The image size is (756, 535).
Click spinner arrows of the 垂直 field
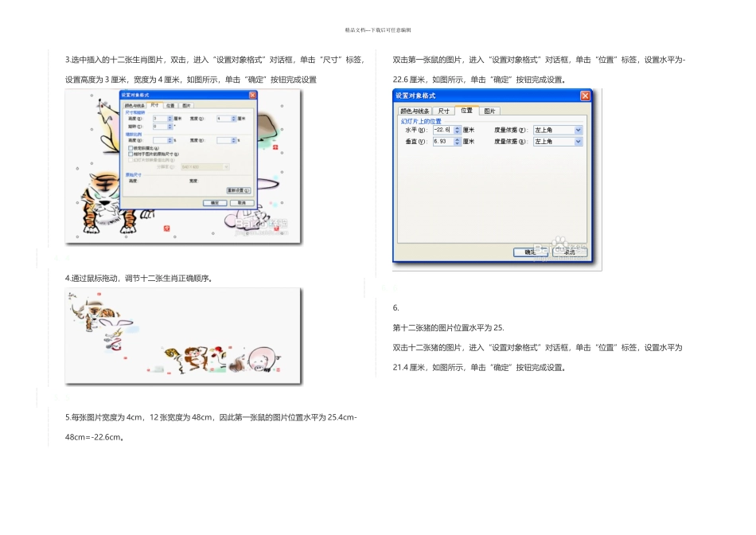click(458, 142)
